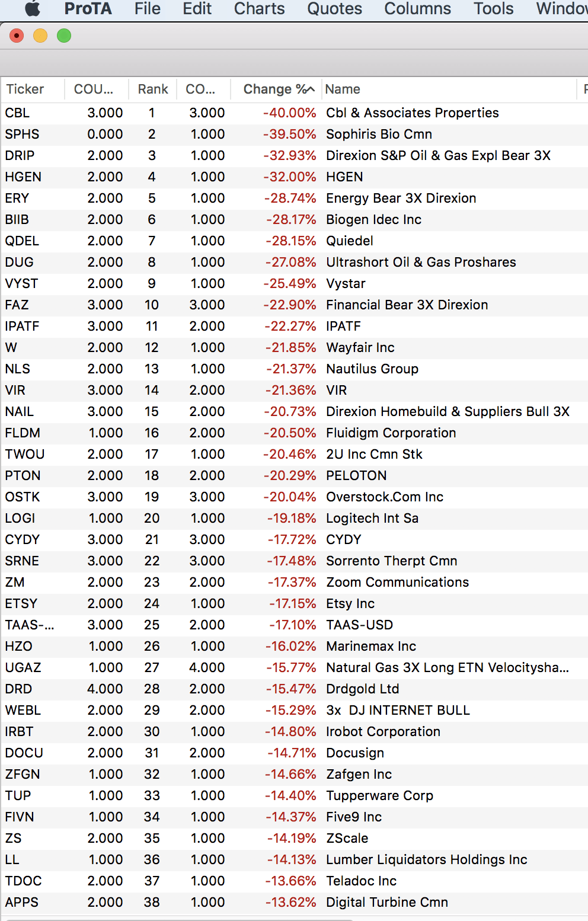Select the PTON Peloton row
This screenshot has width=588, height=921.
[237, 475]
